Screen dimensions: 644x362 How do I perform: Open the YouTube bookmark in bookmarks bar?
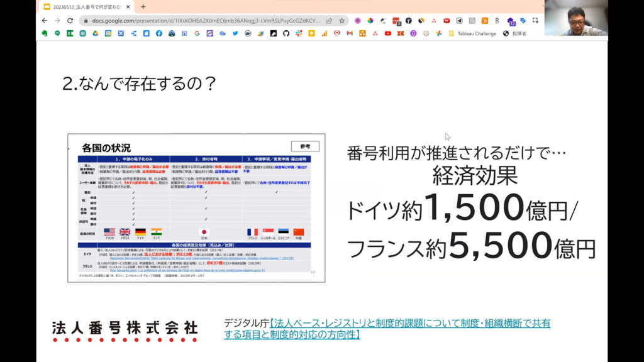pos(387,33)
